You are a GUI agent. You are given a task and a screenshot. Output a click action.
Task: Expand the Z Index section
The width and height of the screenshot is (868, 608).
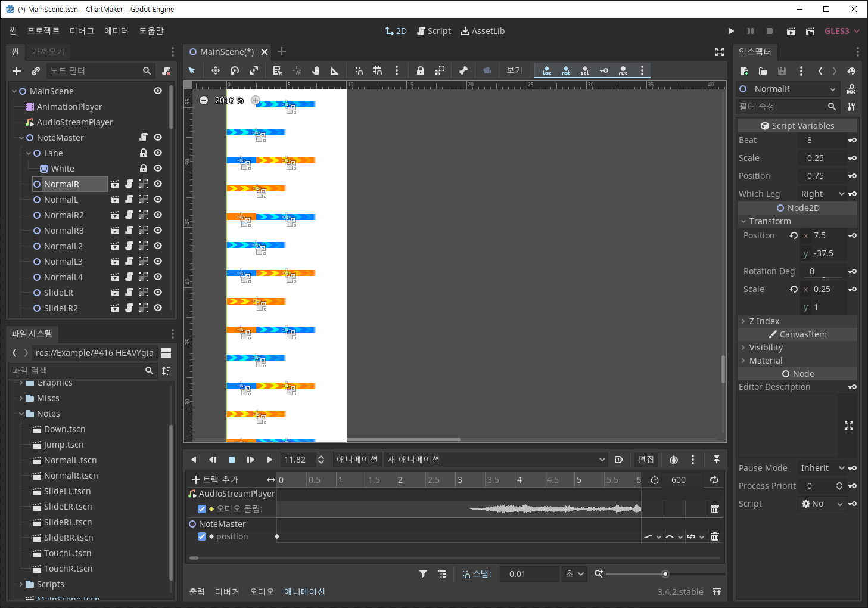798,321
